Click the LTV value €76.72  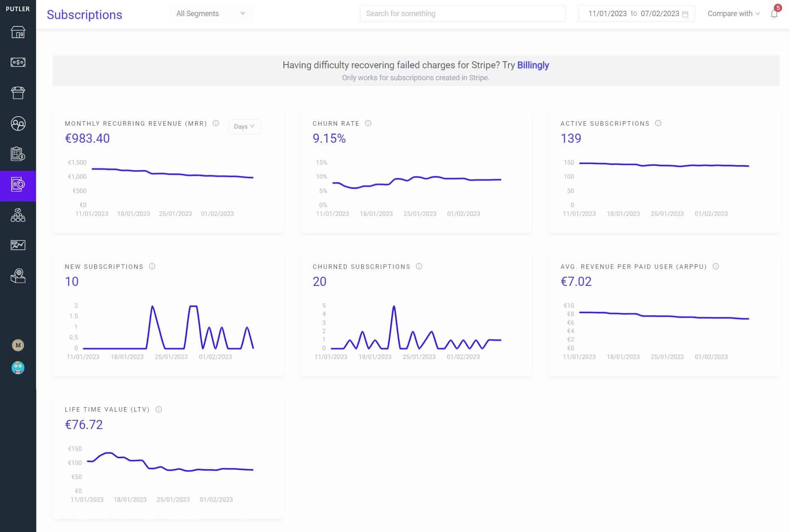84,424
